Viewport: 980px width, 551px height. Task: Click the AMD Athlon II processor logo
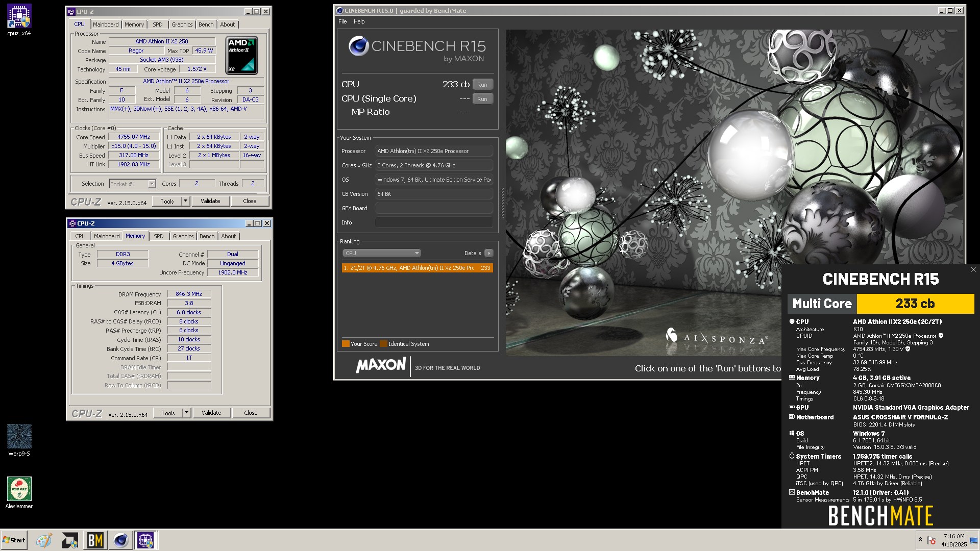tap(241, 55)
